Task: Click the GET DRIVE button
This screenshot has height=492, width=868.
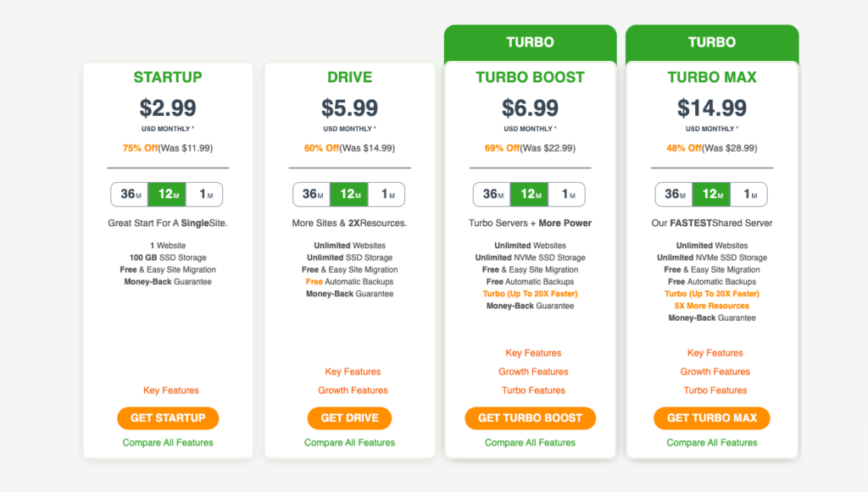Action: click(x=349, y=418)
